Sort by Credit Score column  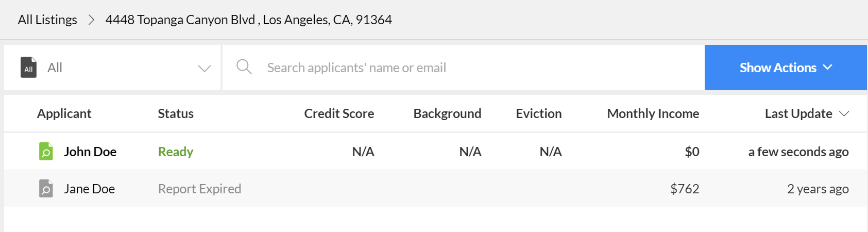[x=339, y=113]
